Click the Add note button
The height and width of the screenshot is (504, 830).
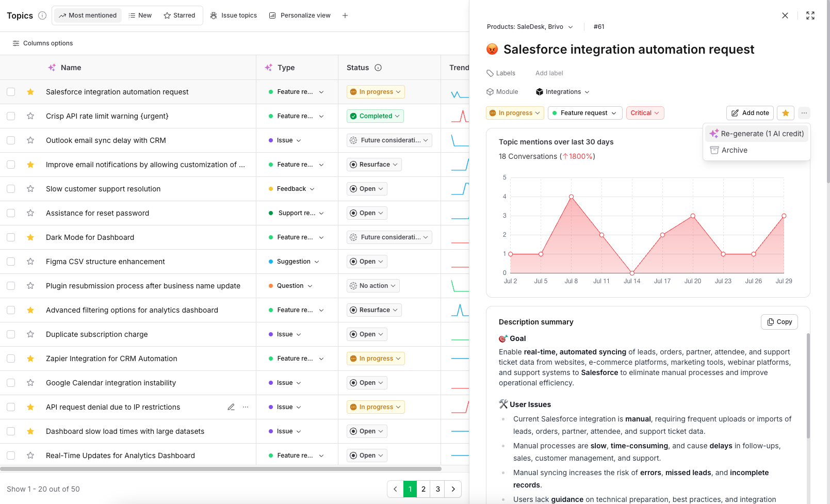pyautogui.click(x=750, y=113)
